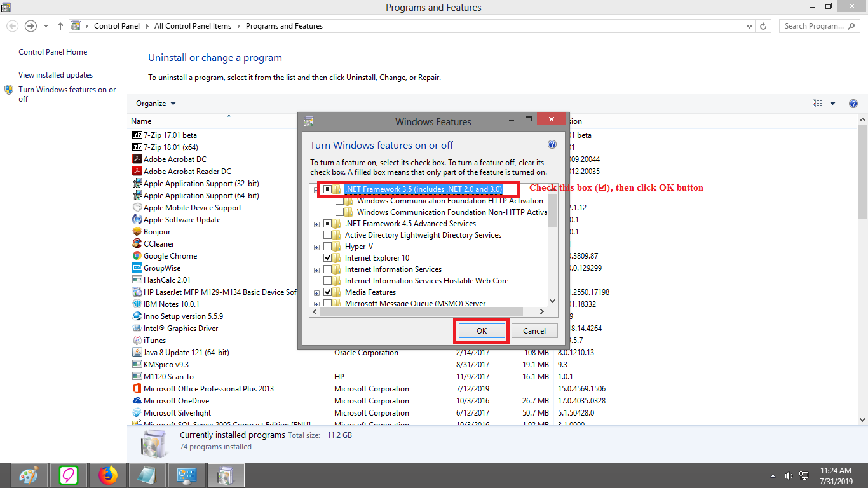Enable the Hyper-V feature checkbox
The width and height of the screenshot is (868, 488).
coord(327,247)
